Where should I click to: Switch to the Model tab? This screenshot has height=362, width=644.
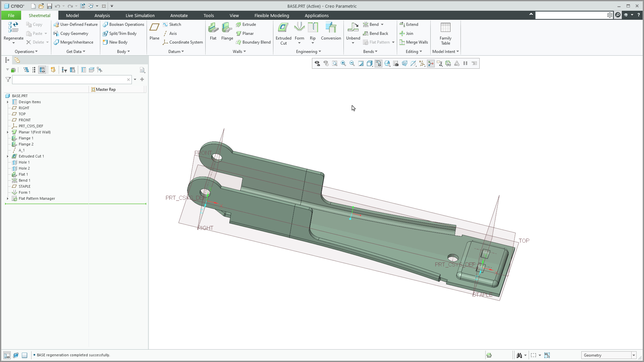(x=72, y=15)
